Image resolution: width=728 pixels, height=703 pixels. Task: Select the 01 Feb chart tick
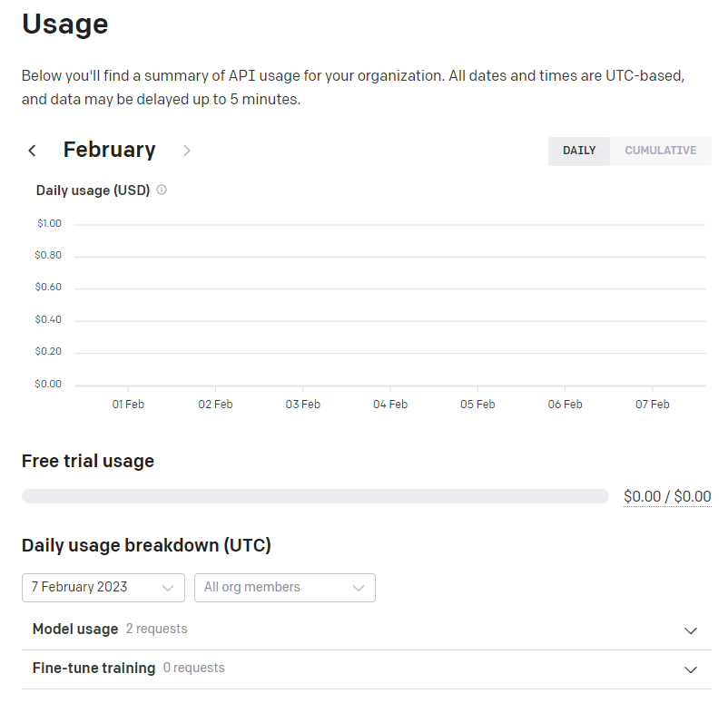[x=128, y=404]
